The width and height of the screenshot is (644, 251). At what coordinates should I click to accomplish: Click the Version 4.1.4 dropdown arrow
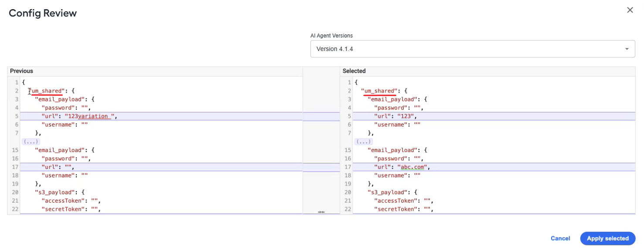pos(627,49)
